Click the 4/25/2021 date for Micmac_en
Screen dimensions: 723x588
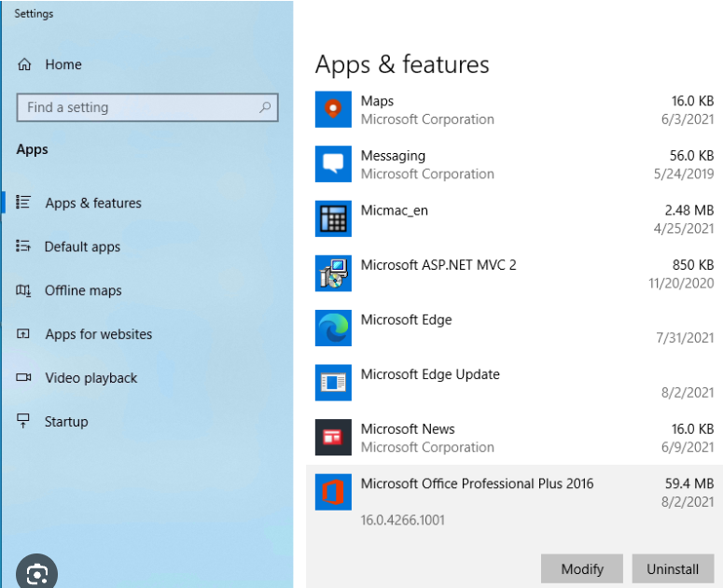pos(684,229)
